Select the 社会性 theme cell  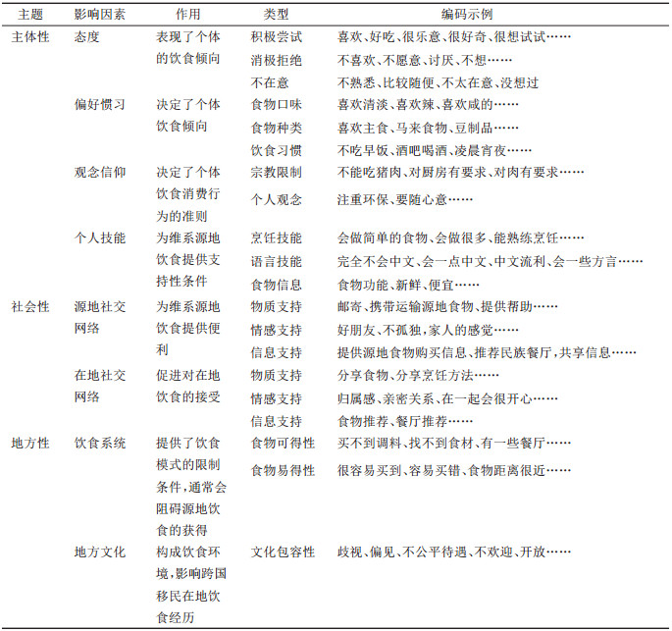[29, 306]
